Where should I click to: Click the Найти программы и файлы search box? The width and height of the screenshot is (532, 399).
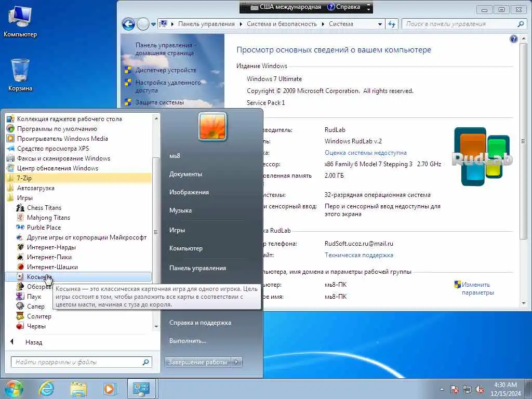(x=82, y=362)
